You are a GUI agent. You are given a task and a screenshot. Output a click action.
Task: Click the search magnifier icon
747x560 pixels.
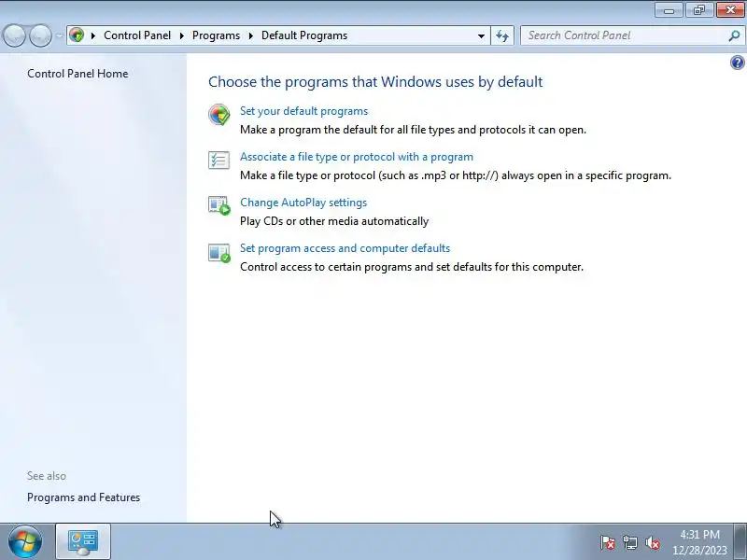pyautogui.click(x=734, y=35)
